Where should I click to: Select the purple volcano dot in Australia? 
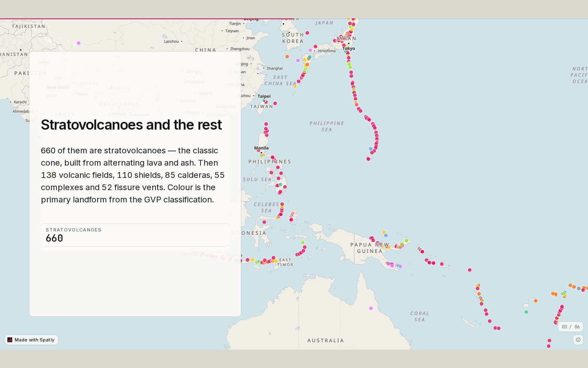(371, 308)
